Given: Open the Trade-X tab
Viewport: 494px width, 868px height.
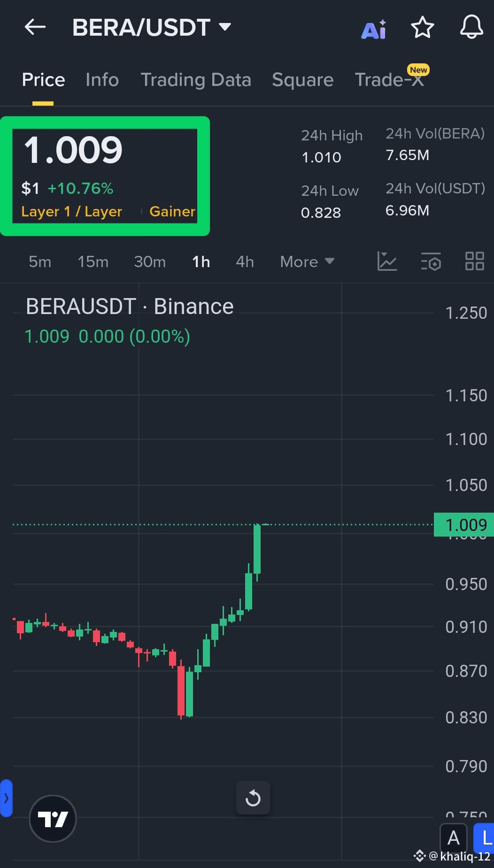Looking at the screenshot, I should click(x=389, y=79).
